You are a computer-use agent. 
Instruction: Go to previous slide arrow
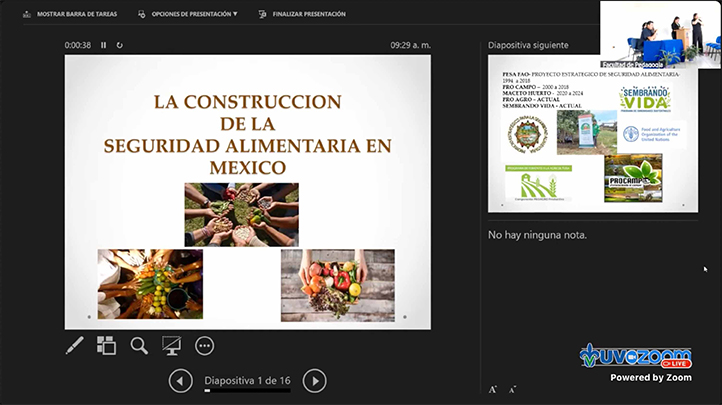pyautogui.click(x=180, y=381)
